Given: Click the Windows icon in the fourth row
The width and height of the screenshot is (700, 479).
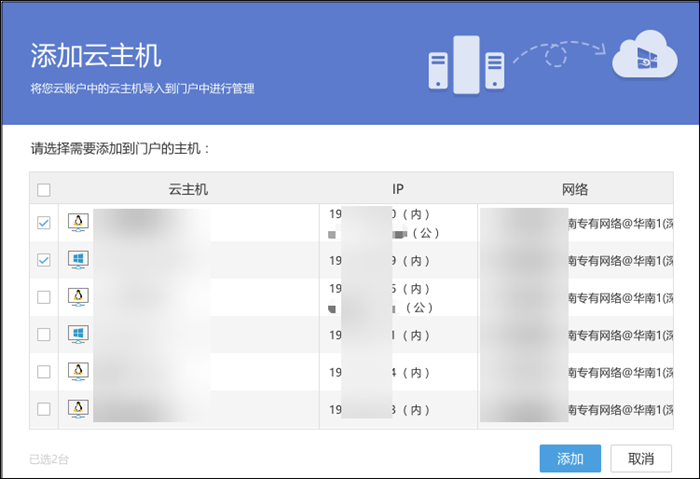Looking at the screenshot, I should pyautogui.click(x=78, y=334).
